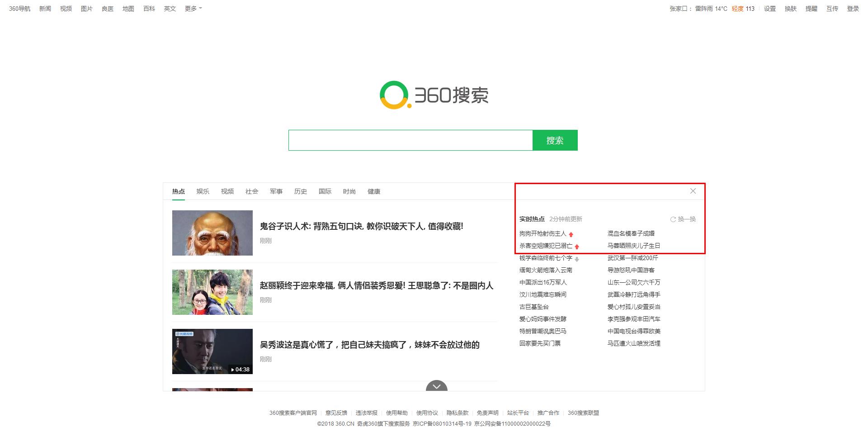Open 图片 in top navigation
Viewport: 868px width, 432px height.
pos(87,9)
